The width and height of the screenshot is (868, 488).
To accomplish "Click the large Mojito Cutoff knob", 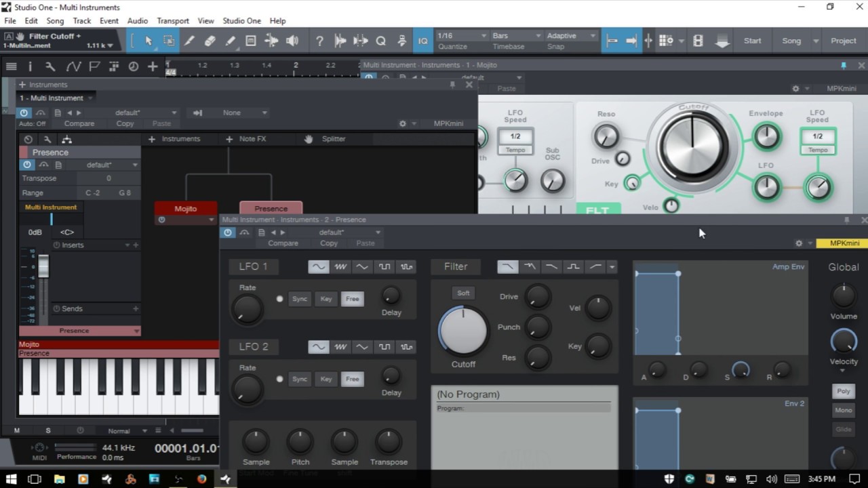I will [693, 147].
